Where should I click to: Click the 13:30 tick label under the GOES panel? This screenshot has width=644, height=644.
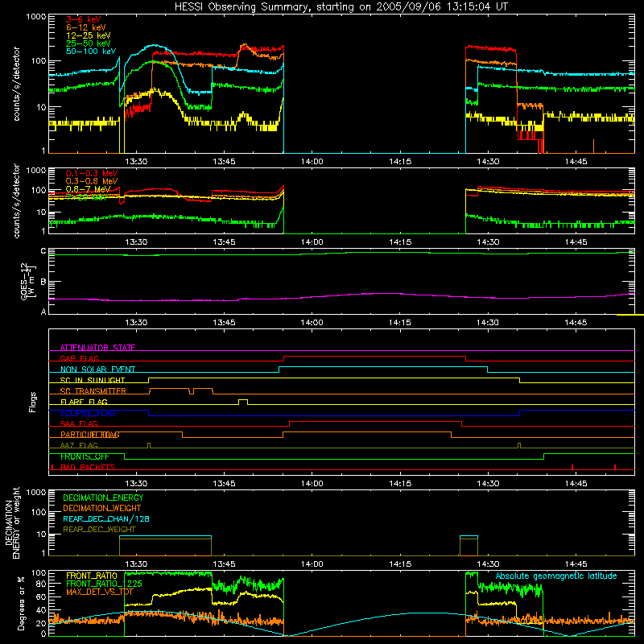coord(136,323)
